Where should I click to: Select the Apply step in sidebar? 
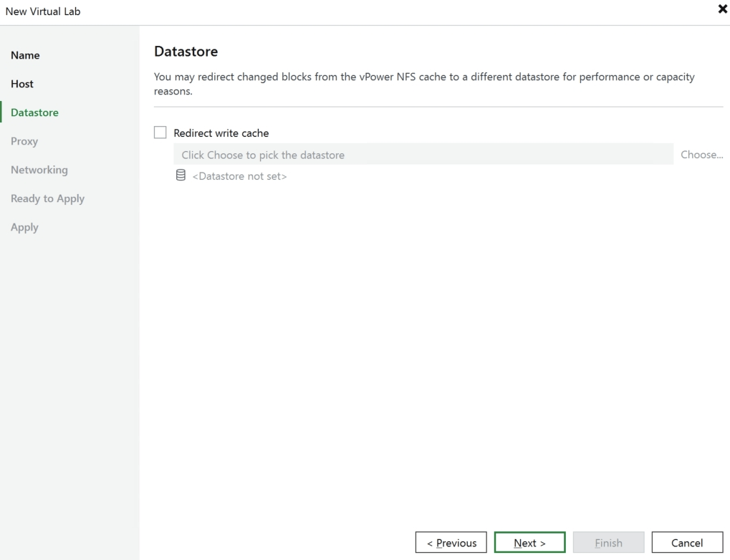24,228
